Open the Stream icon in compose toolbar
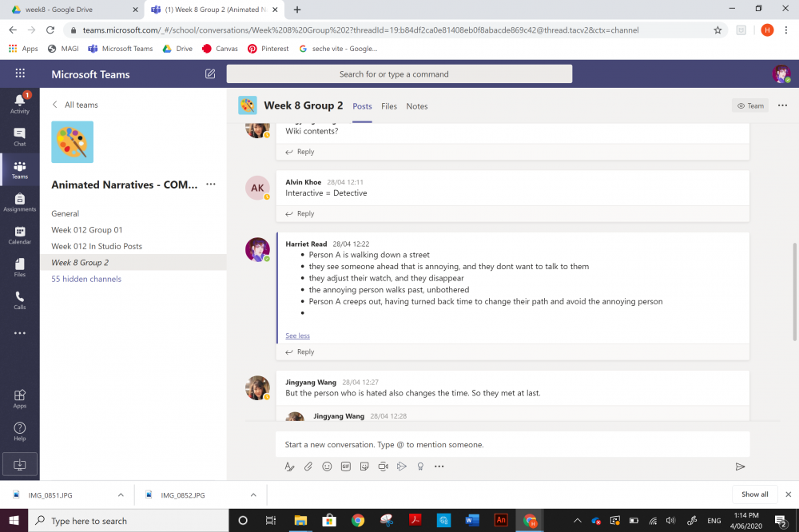This screenshot has width=799, height=532. click(x=402, y=466)
